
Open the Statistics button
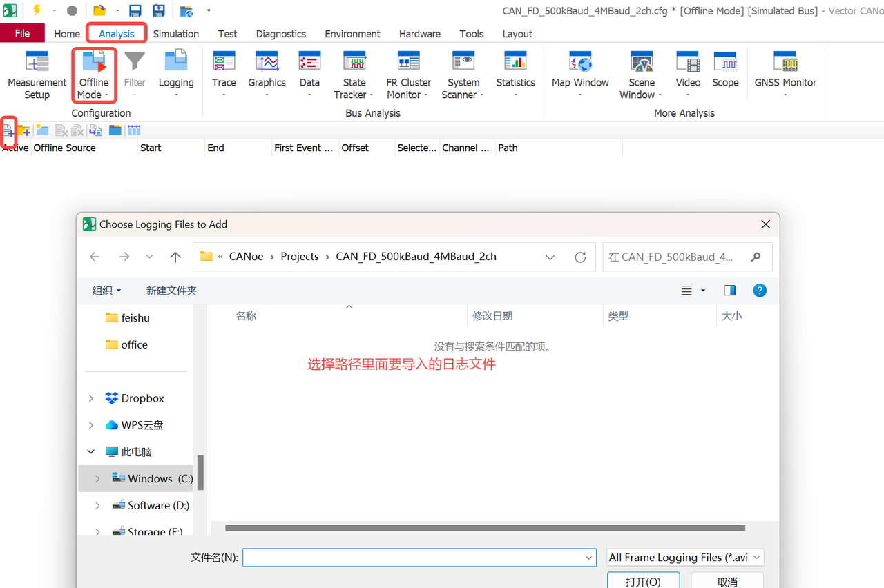coord(515,74)
